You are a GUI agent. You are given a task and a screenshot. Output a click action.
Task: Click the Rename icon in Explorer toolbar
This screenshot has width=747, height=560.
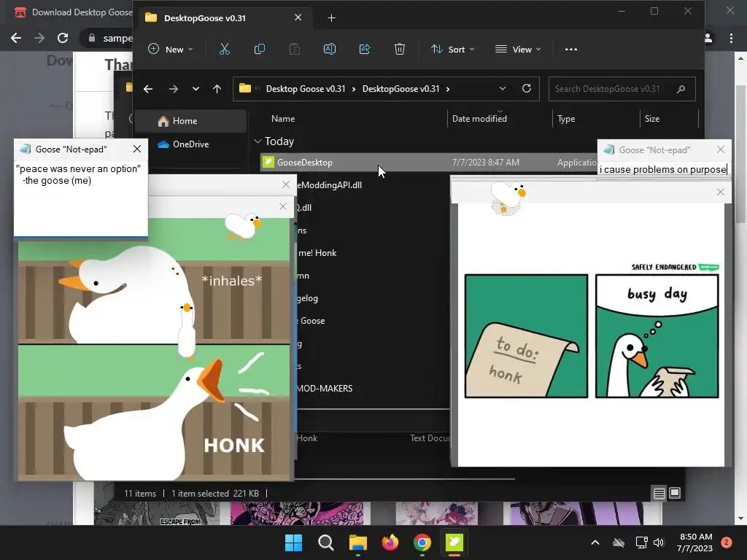pos(330,49)
